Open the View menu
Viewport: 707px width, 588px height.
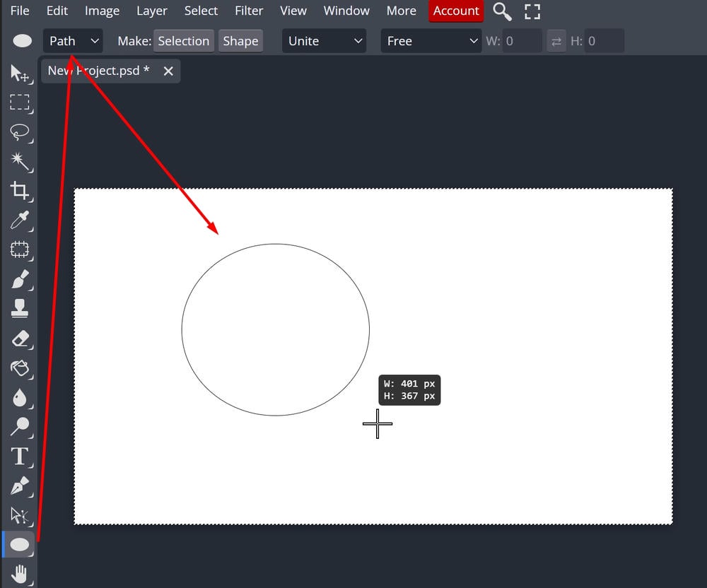pyautogui.click(x=293, y=11)
